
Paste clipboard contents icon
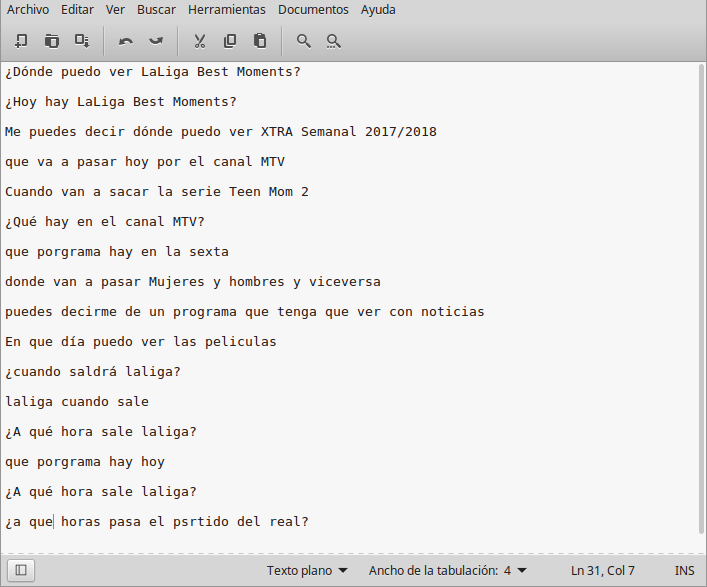pos(260,41)
